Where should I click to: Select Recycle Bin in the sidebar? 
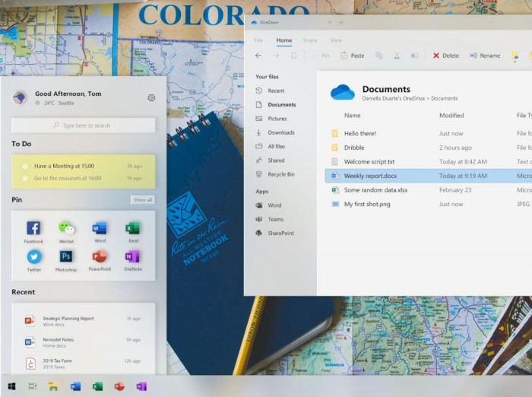pyautogui.click(x=280, y=174)
